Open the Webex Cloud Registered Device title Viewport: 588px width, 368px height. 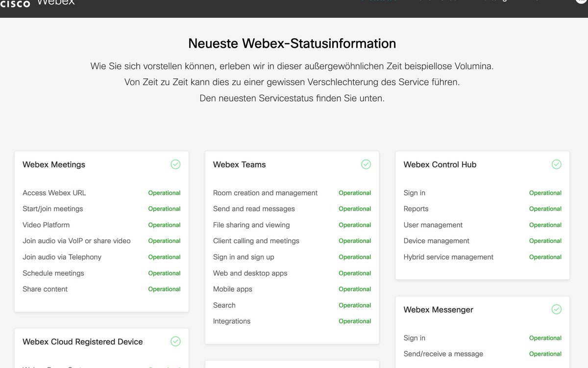pos(83,342)
